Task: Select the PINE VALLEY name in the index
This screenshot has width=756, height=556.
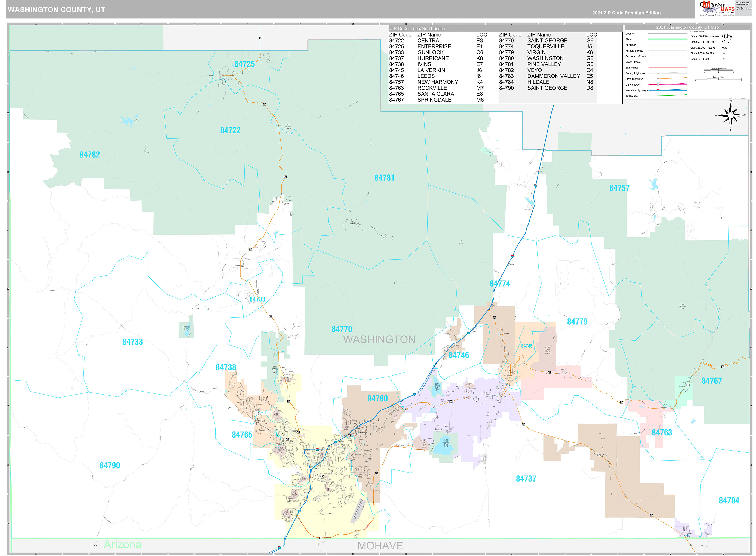Action: [x=544, y=64]
